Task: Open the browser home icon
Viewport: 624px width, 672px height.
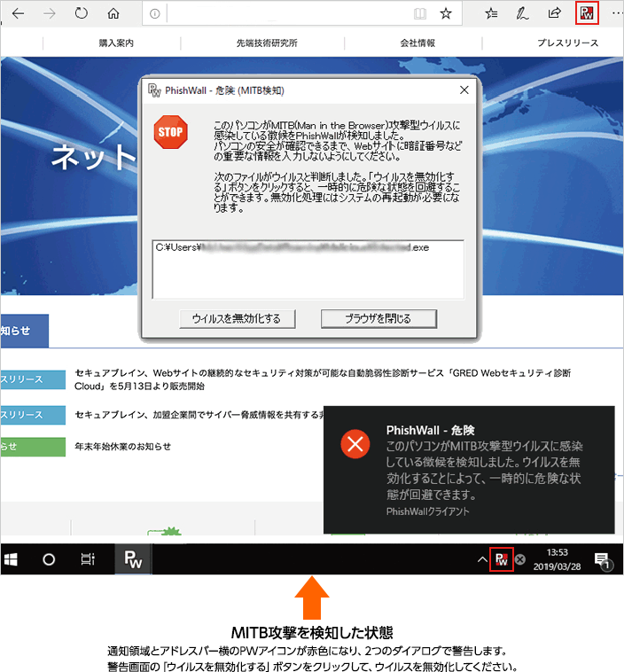Action: pos(113,13)
